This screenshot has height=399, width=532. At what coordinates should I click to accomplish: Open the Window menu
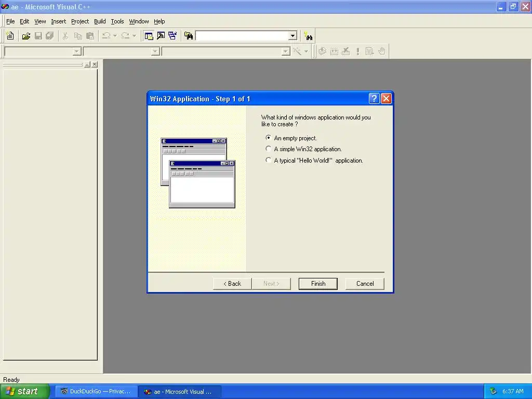(139, 21)
